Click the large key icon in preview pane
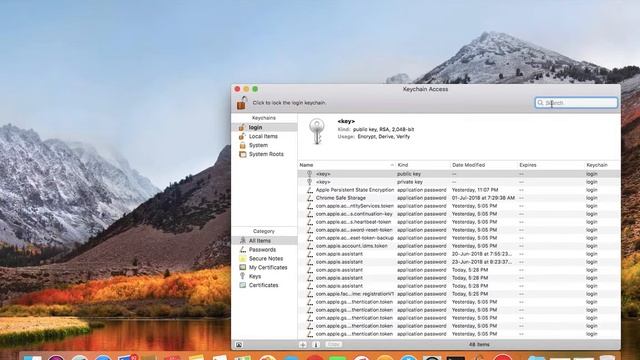Image resolution: width=640 pixels, height=360 pixels. (x=317, y=131)
